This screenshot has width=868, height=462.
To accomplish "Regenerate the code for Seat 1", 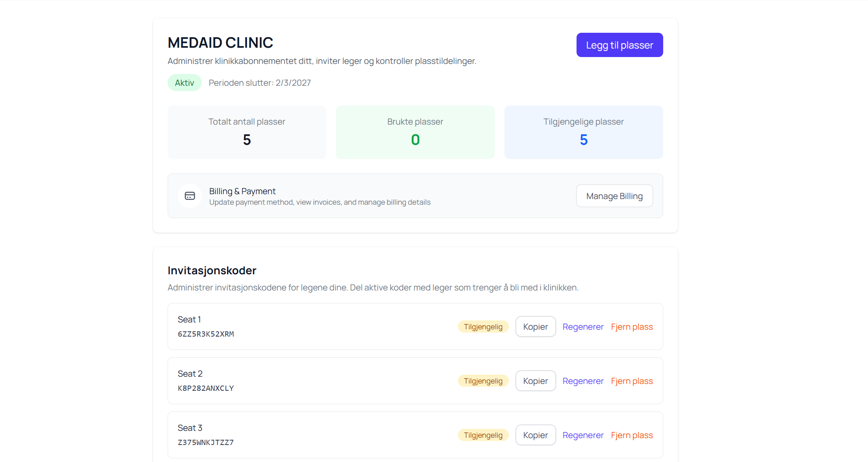I will (583, 326).
